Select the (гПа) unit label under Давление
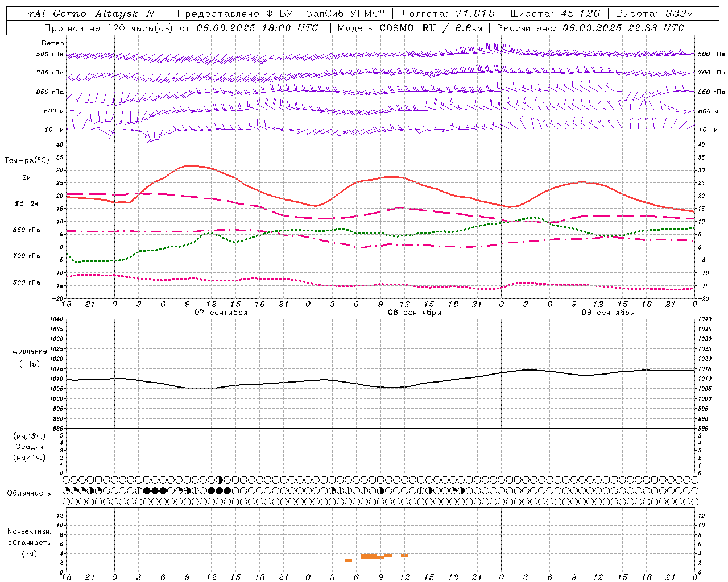 click(30, 364)
